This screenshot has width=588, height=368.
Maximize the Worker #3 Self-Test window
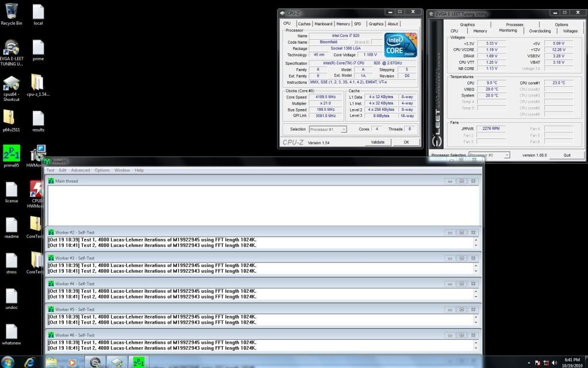click(x=462, y=258)
